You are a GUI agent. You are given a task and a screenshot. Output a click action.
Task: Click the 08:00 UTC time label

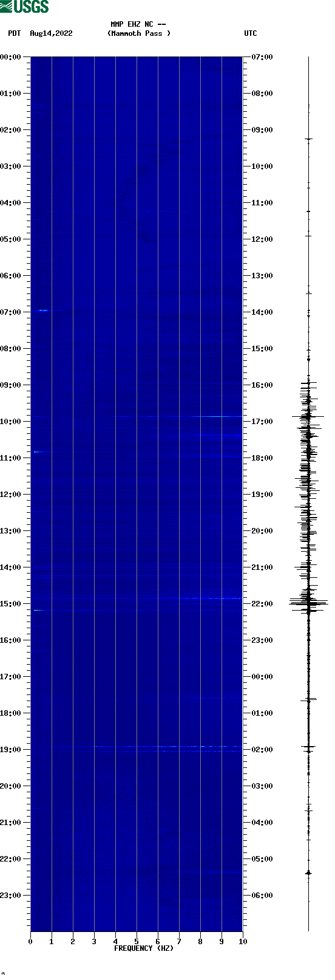point(262,94)
